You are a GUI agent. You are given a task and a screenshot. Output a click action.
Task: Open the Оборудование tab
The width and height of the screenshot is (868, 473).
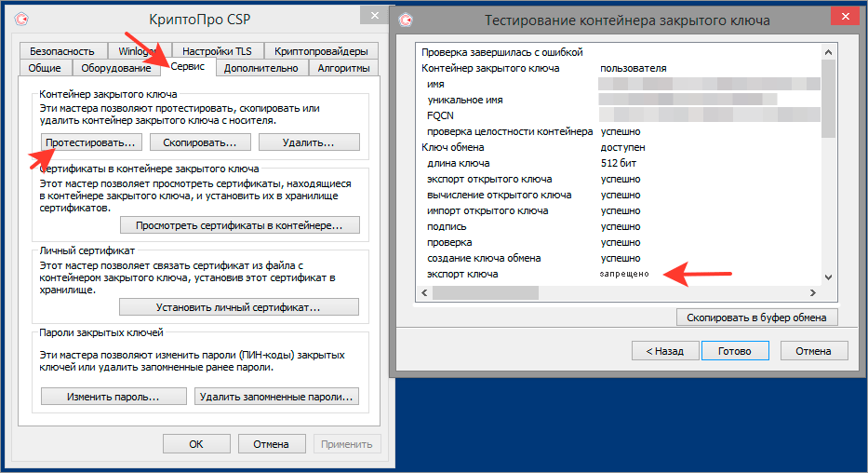pos(116,68)
